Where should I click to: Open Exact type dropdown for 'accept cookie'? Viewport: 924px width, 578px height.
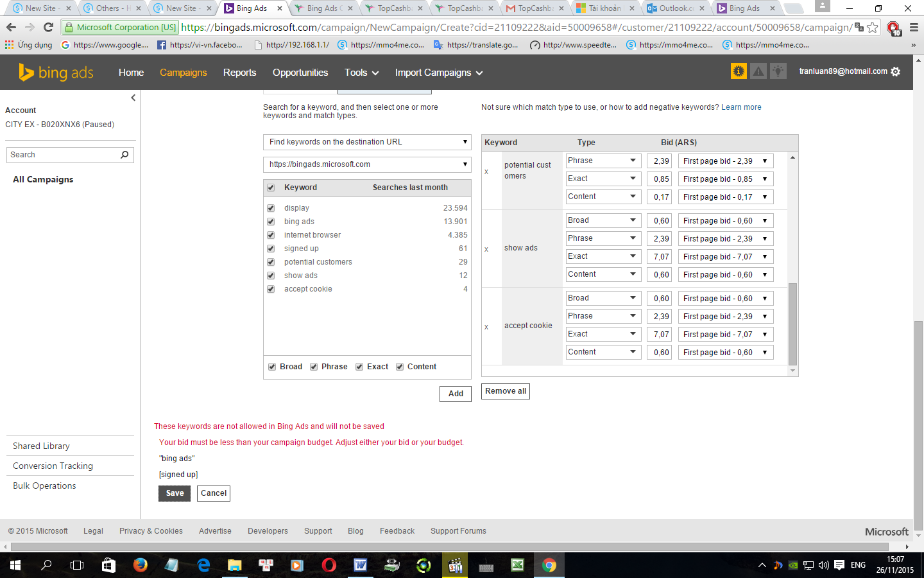click(603, 334)
